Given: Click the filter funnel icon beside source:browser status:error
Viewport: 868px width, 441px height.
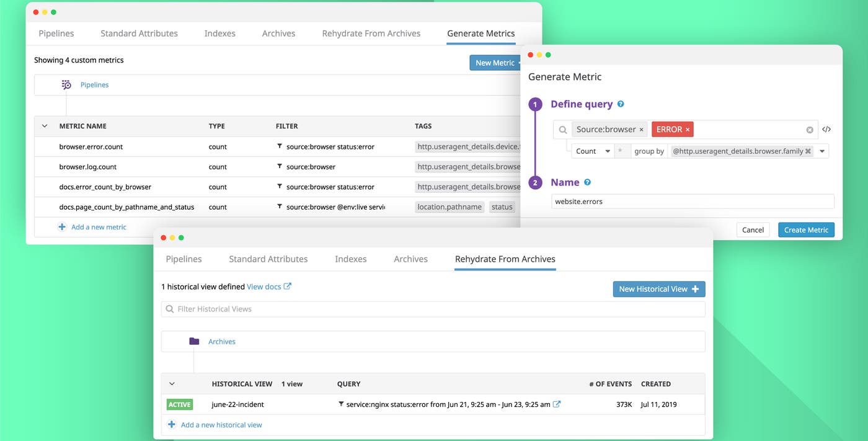Looking at the screenshot, I should pos(280,146).
